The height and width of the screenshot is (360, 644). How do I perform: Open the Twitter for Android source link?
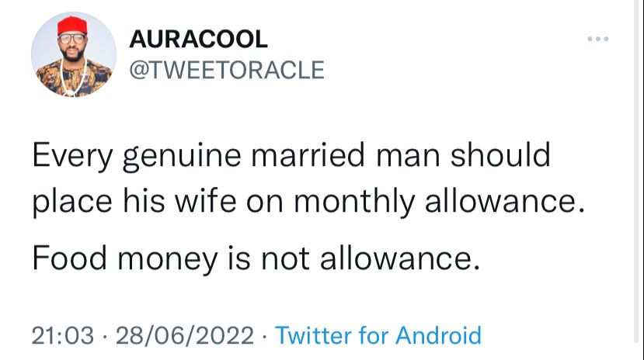(378, 335)
